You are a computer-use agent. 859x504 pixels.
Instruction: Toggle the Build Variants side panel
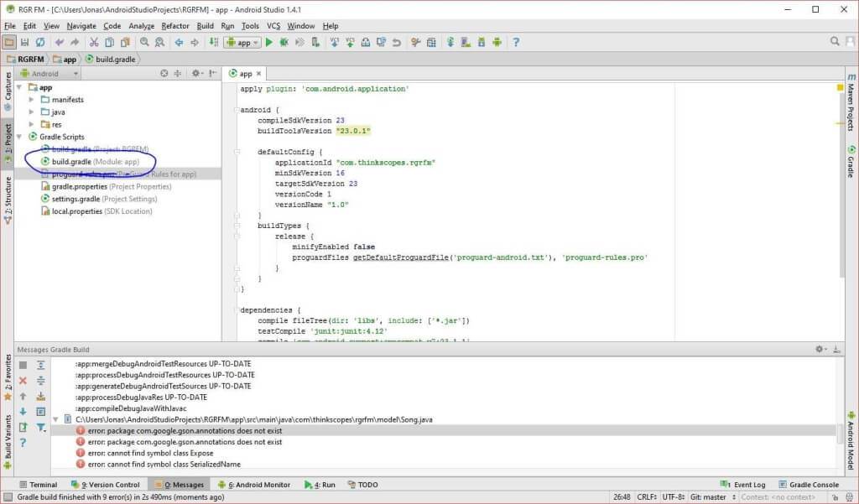point(8,440)
